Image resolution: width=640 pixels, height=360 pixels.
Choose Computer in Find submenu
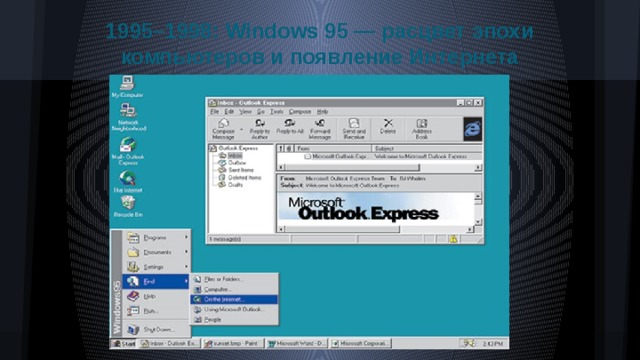(234, 289)
